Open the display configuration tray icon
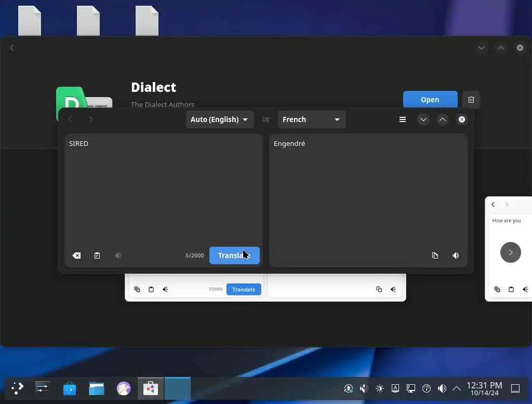Viewport: 532px width, 404px height. pyautogui.click(x=411, y=388)
